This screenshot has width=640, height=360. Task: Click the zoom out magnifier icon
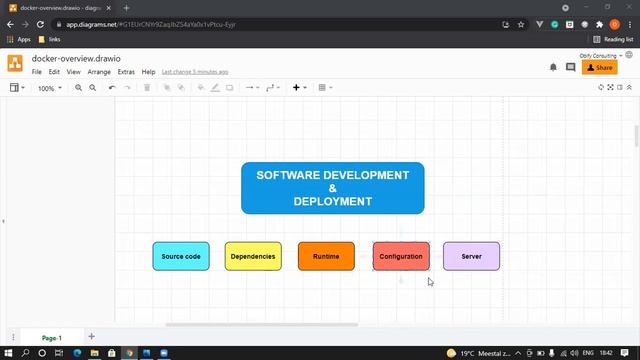(93, 88)
